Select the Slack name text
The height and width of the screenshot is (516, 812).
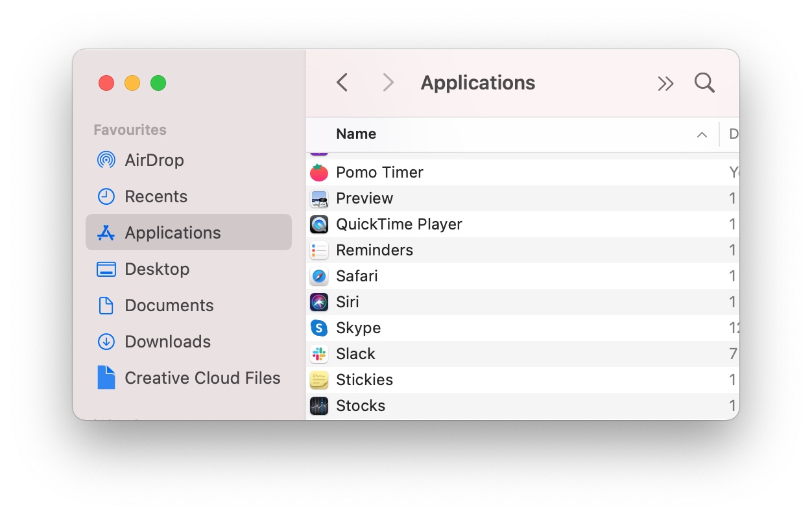click(x=355, y=354)
